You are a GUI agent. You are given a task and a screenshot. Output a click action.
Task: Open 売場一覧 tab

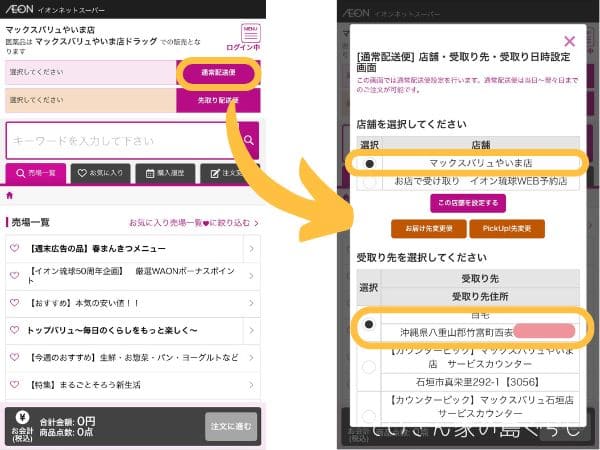click(36, 173)
